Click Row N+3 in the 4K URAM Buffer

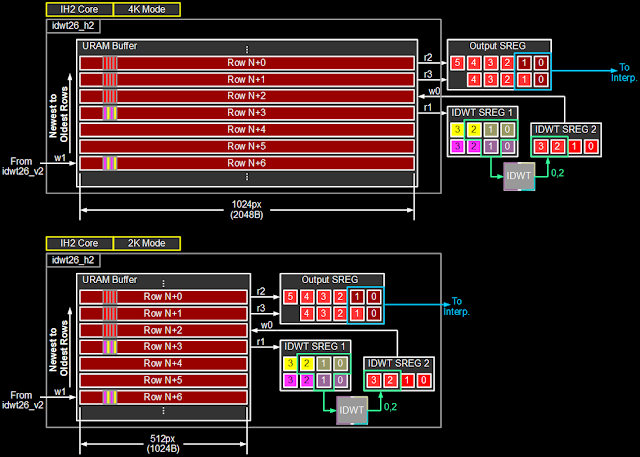[x=247, y=113]
